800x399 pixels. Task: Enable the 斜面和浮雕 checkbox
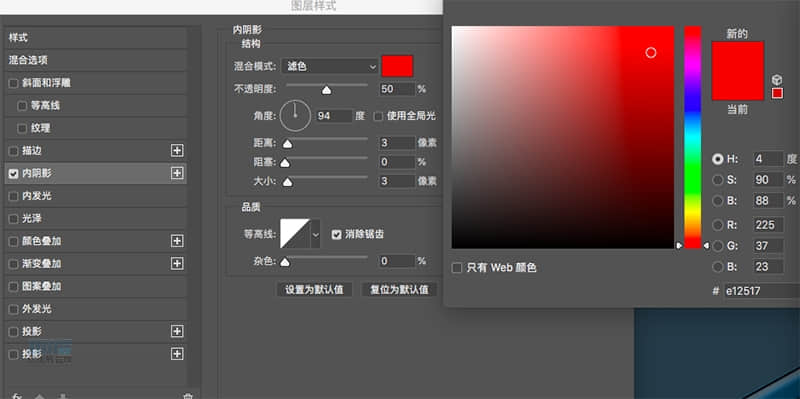13,83
